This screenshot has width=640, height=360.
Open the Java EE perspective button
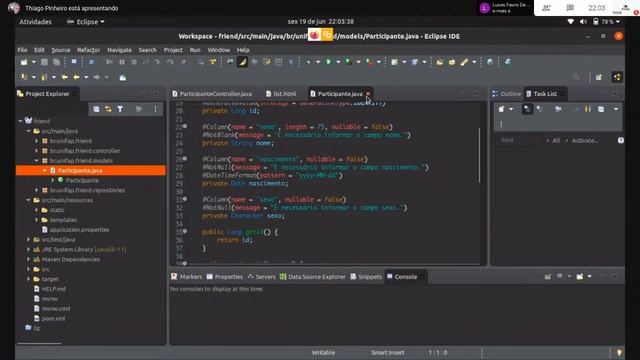pyautogui.click(x=617, y=77)
